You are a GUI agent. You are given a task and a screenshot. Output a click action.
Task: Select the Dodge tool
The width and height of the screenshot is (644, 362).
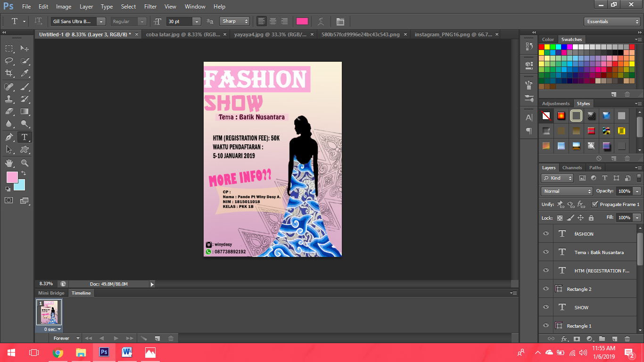(x=25, y=124)
